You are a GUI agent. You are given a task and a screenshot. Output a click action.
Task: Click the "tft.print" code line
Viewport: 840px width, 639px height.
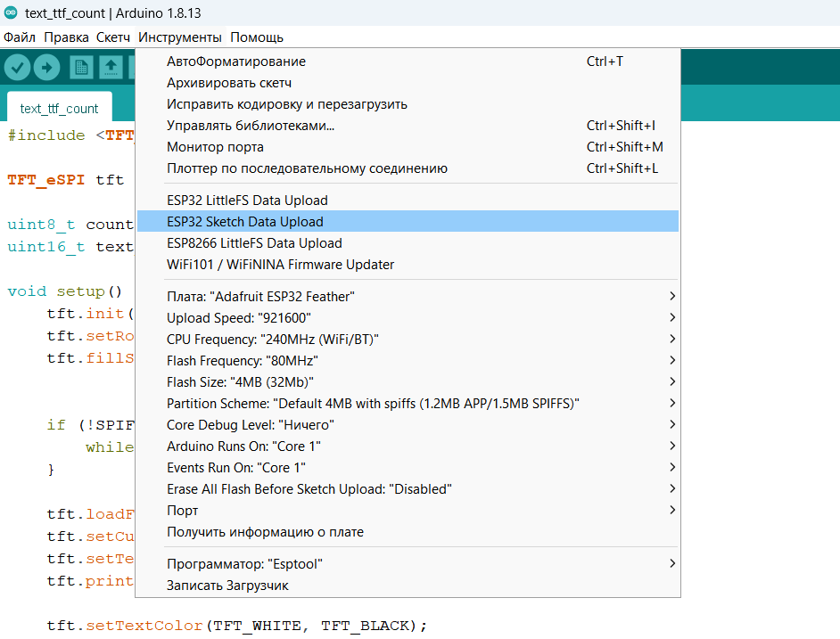tap(90, 581)
